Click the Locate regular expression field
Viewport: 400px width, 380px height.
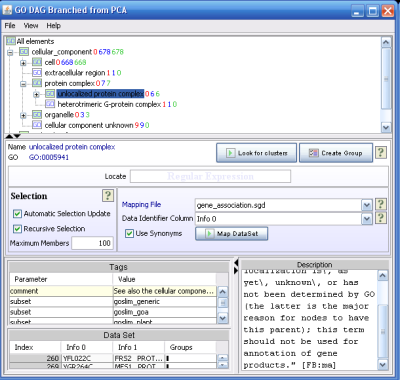click(210, 176)
